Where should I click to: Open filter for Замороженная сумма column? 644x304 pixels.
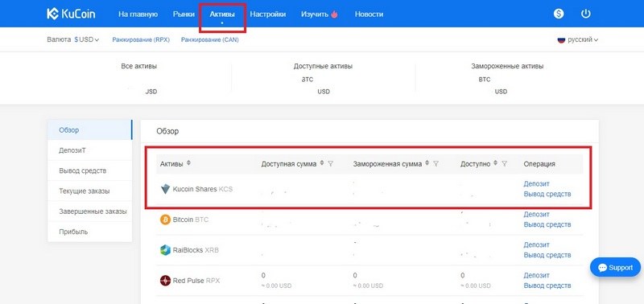[436, 164]
